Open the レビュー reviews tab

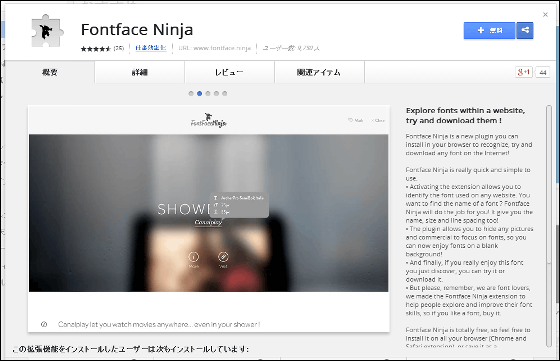[x=229, y=72]
